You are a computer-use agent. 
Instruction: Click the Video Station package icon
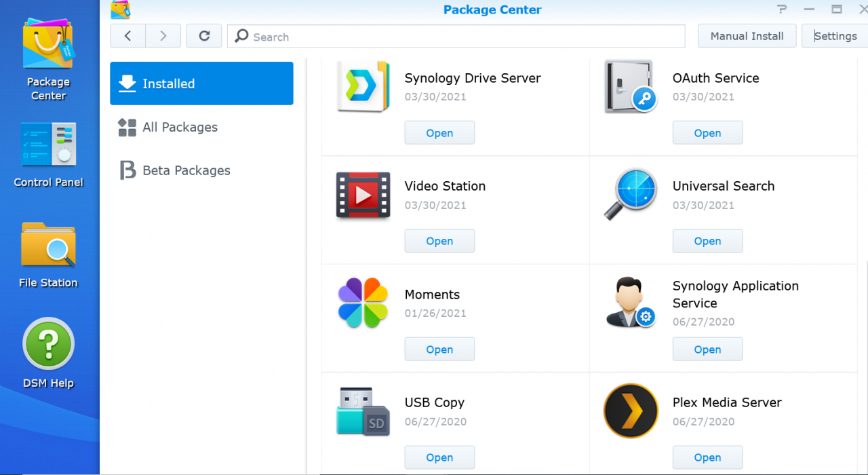click(x=363, y=195)
